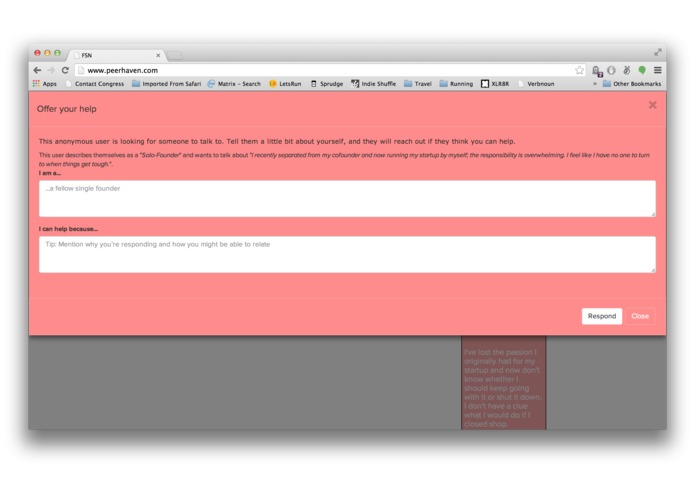Zoom with the green window button

point(57,53)
